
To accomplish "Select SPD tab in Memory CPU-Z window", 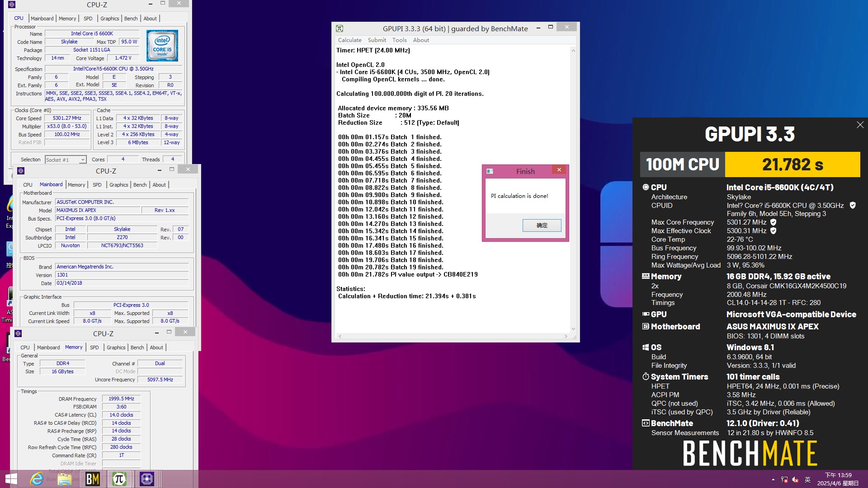I will point(94,347).
